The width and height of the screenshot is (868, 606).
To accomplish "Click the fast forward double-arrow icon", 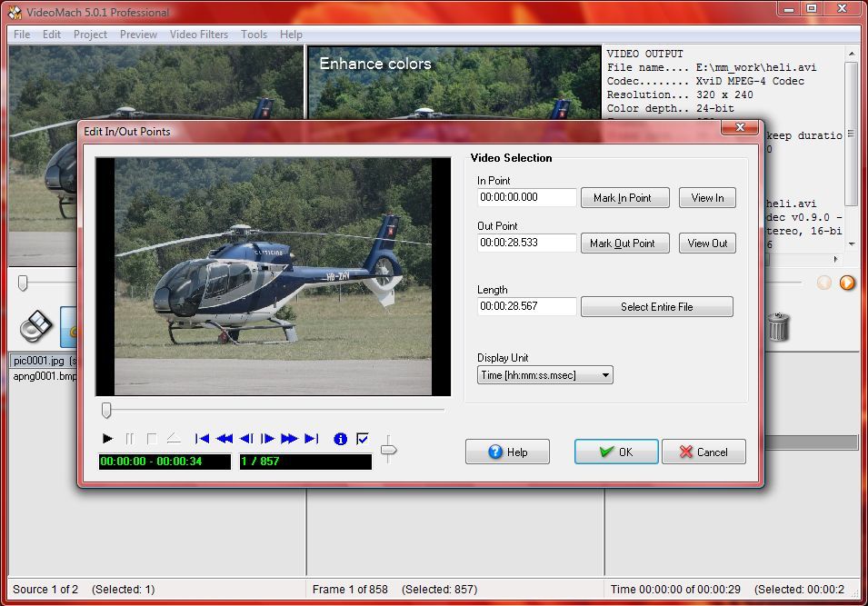I will (x=290, y=439).
